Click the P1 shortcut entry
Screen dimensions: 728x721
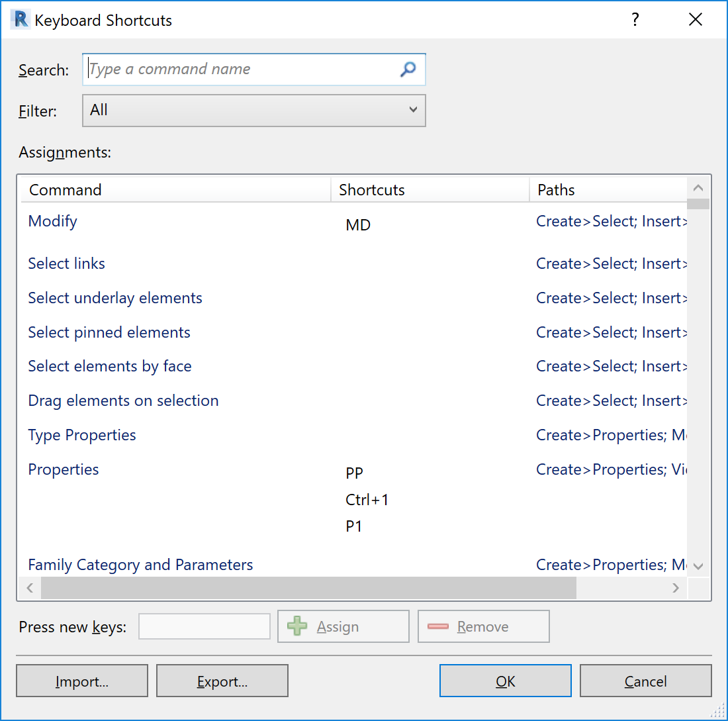[x=354, y=526]
